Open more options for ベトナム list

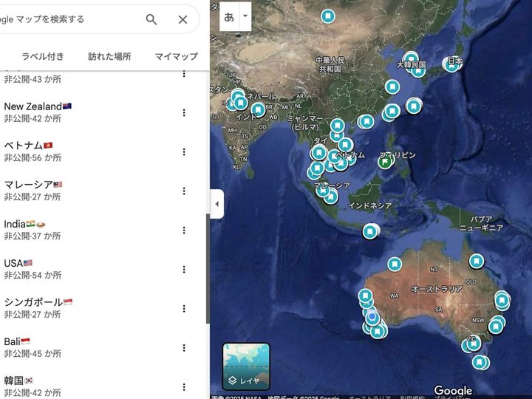click(x=184, y=151)
